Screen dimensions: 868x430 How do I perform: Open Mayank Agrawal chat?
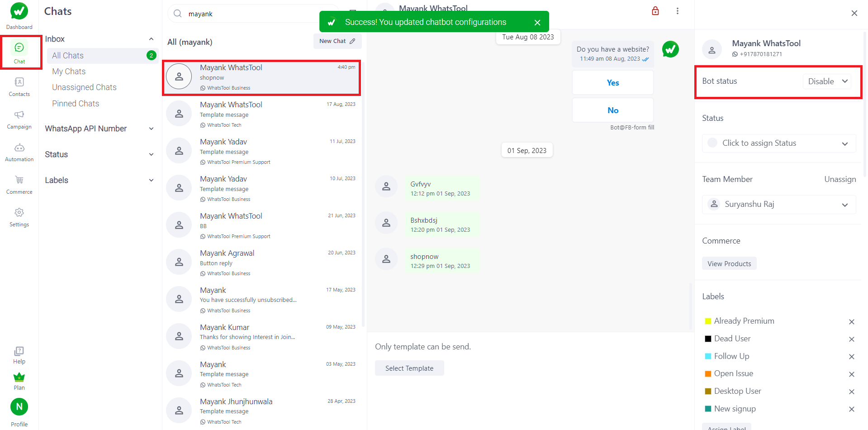(x=261, y=263)
